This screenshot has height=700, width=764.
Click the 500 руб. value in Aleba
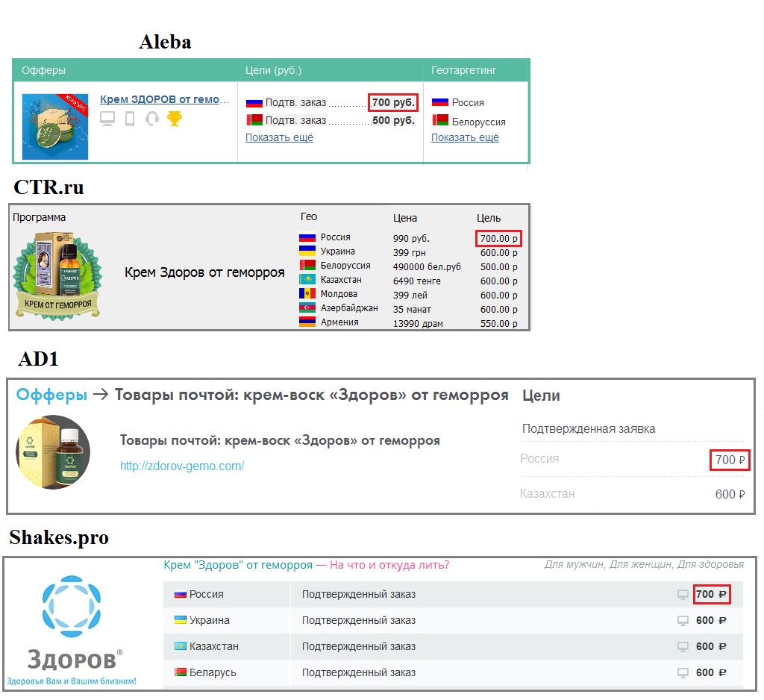coord(394,120)
